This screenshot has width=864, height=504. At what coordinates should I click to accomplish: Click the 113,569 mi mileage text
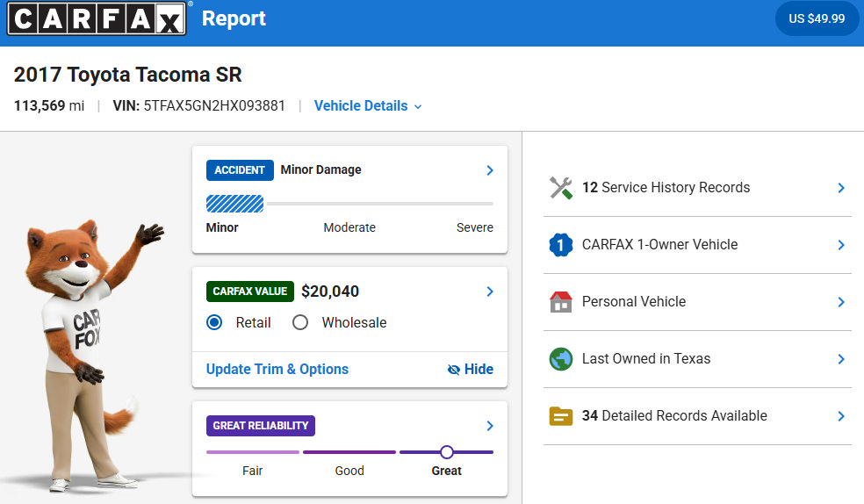tap(49, 105)
